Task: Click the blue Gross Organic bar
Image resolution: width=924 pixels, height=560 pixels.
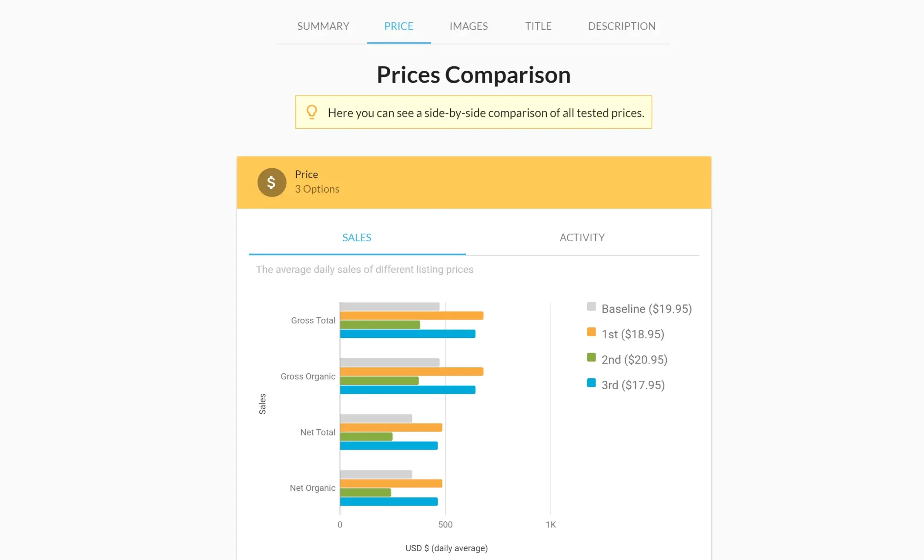Action: pyautogui.click(x=408, y=390)
